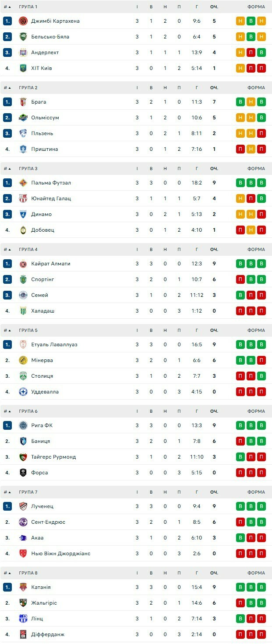Viewport: 272px width, 644px height.
Task: Open the Етуаль Лаваллуаз team link
Action: coord(54,345)
